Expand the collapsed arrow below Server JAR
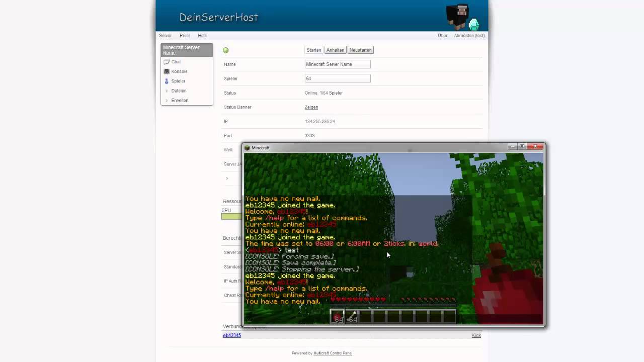644x362 pixels. (227, 178)
